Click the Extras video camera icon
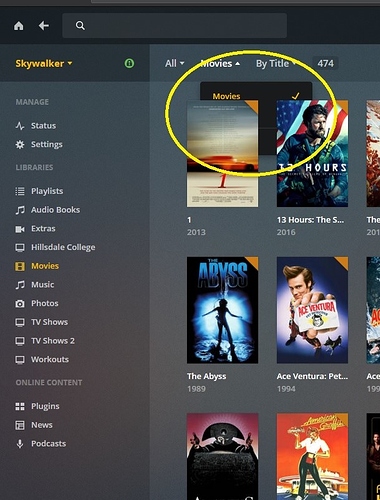This screenshot has height=500, width=380. [20, 229]
